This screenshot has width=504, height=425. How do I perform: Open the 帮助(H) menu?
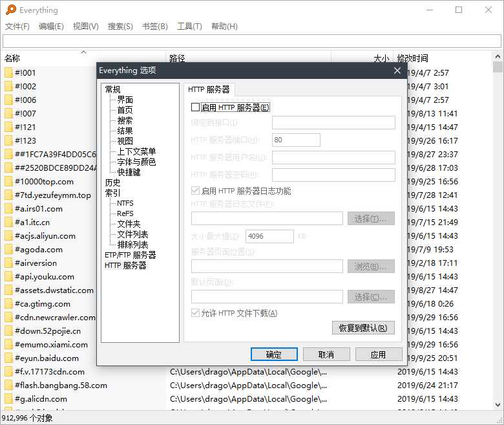pos(224,27)
